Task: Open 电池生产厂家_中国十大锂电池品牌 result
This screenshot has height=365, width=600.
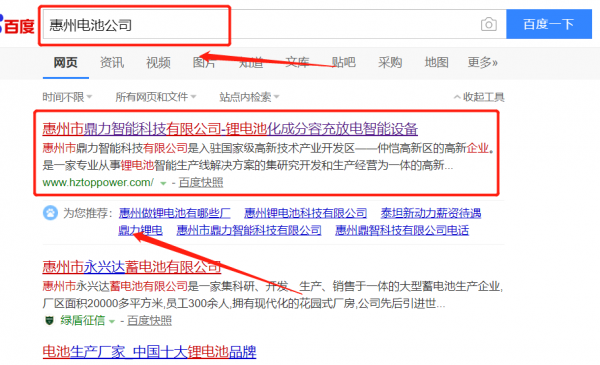Action: (149, 351)
